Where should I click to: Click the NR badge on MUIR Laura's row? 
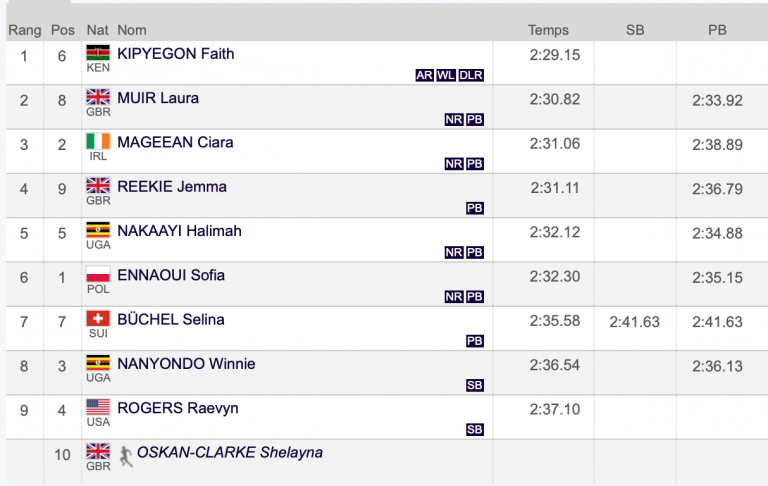(x=454, y=120)
